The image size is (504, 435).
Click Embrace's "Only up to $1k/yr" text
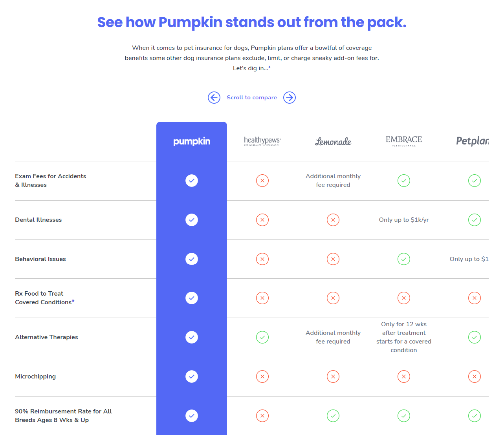tap(404, 220)
